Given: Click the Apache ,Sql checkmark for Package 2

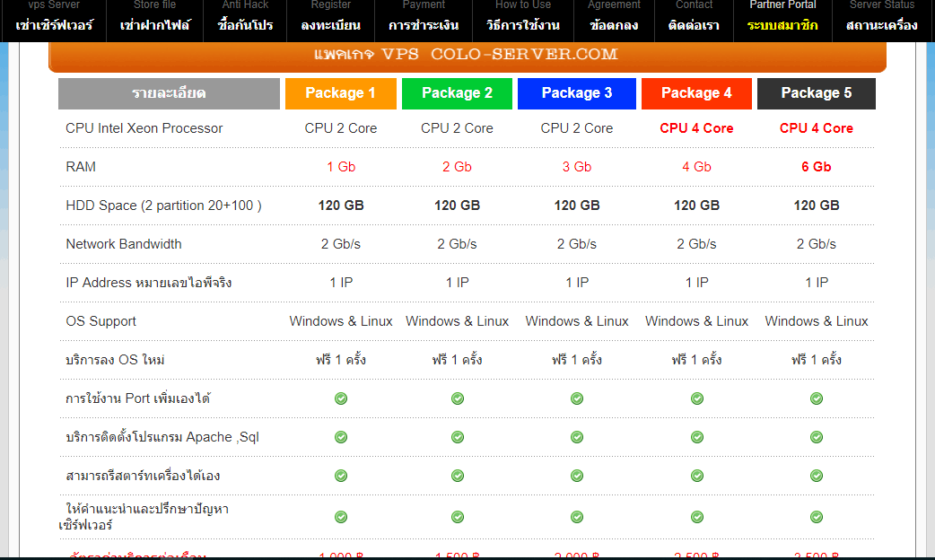Looking at the screenshot, I should 458,437.
